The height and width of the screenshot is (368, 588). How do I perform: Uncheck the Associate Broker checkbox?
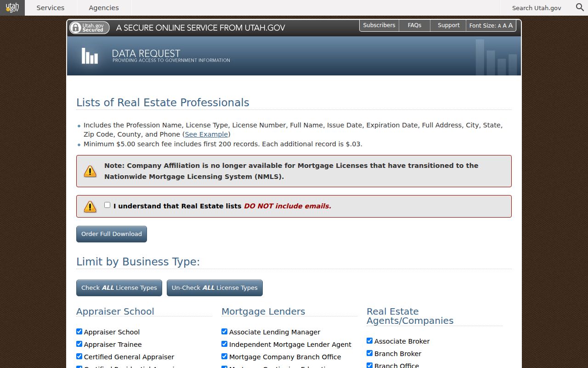pyautogui.click(x=369, y=341)
